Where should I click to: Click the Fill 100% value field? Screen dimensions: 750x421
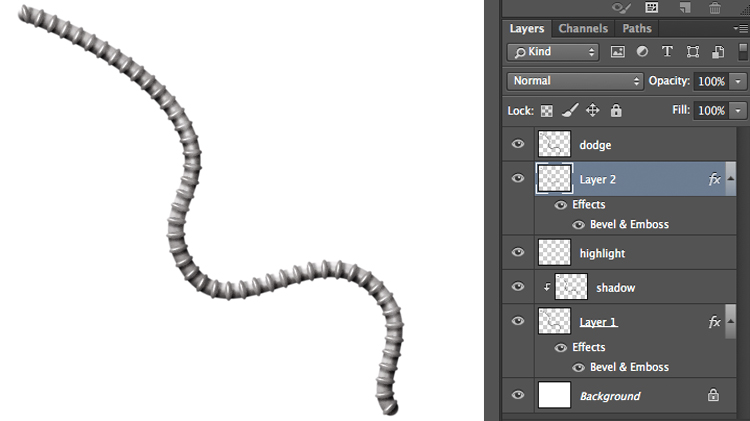712,111
